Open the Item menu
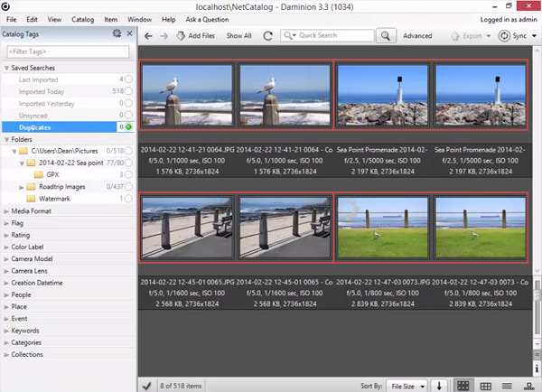542x392 pixels. (x=110, y=18)
